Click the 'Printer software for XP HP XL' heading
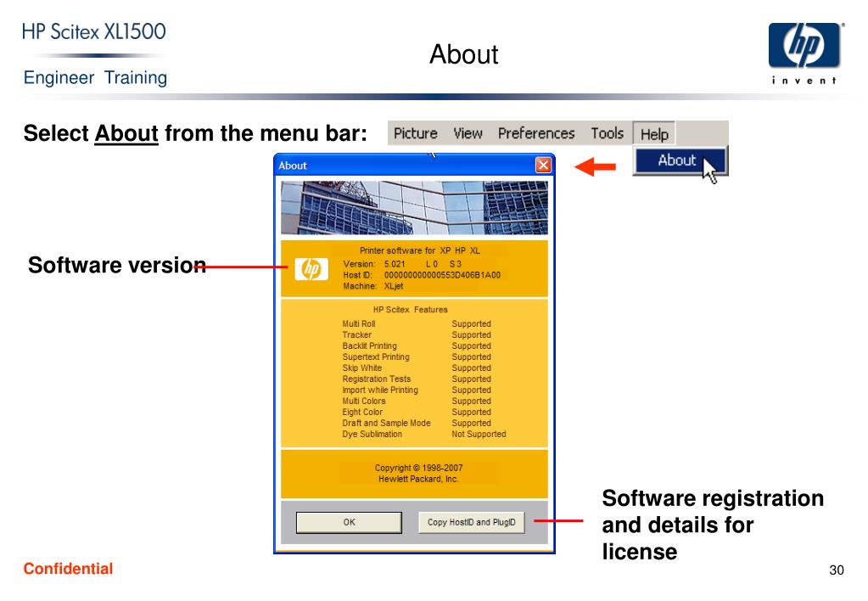 pos(420,250)
